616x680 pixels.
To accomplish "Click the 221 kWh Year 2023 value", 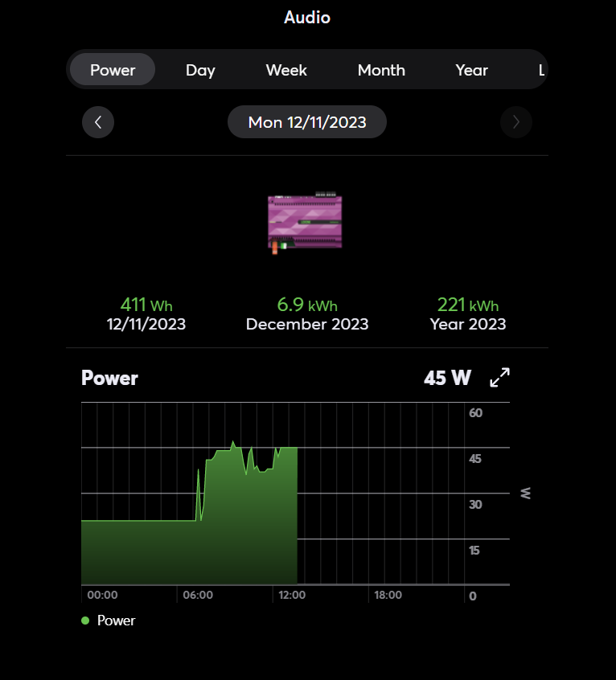I will pos(468,305).
